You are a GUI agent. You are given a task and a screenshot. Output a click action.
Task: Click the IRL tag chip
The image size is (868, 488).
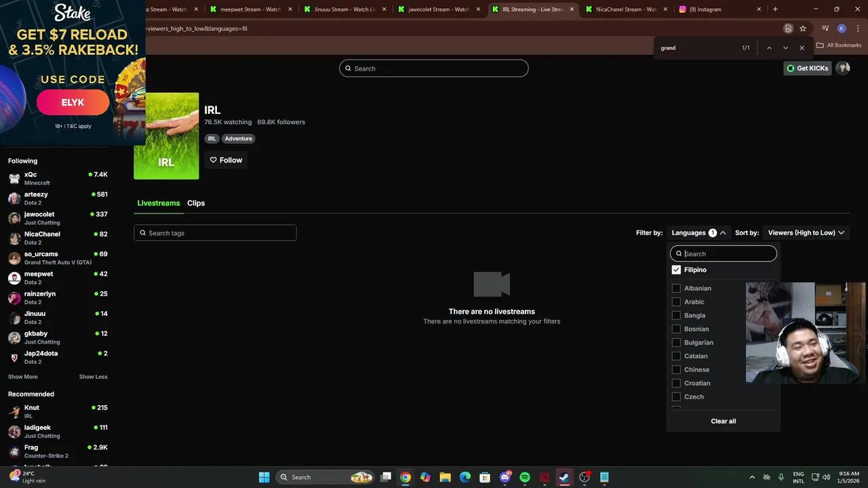point(212,138)
